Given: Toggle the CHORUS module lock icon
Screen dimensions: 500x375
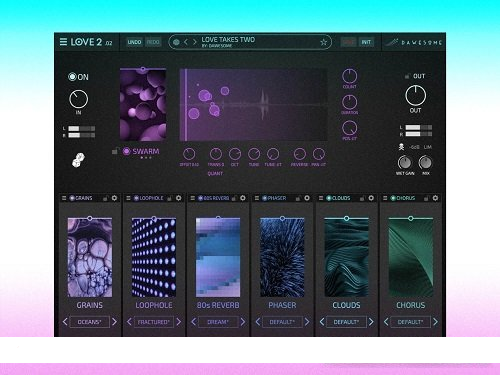Looking at the screenshot, I should (x=427, y=198).
